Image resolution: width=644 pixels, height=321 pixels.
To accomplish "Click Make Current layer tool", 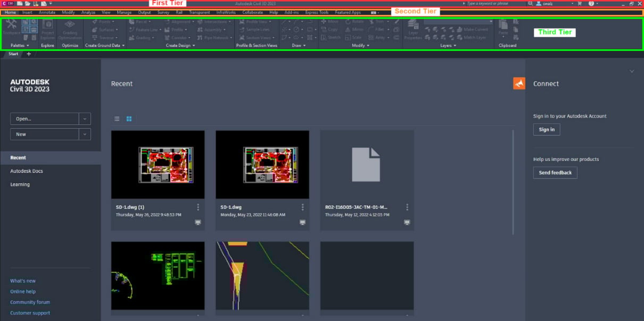I will 472,30.
